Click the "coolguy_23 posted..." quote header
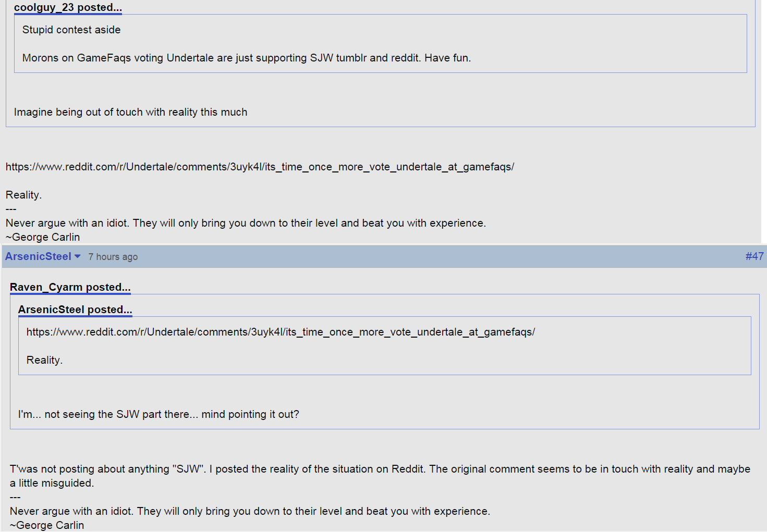Viewport: 767px width, 532px height. pos(68,7)
